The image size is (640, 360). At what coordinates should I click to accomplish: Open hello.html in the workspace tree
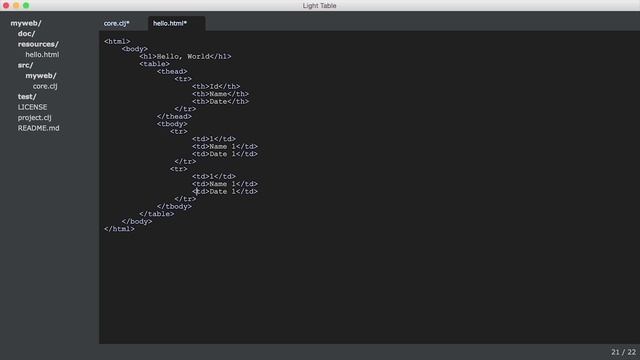click(42, 55)
